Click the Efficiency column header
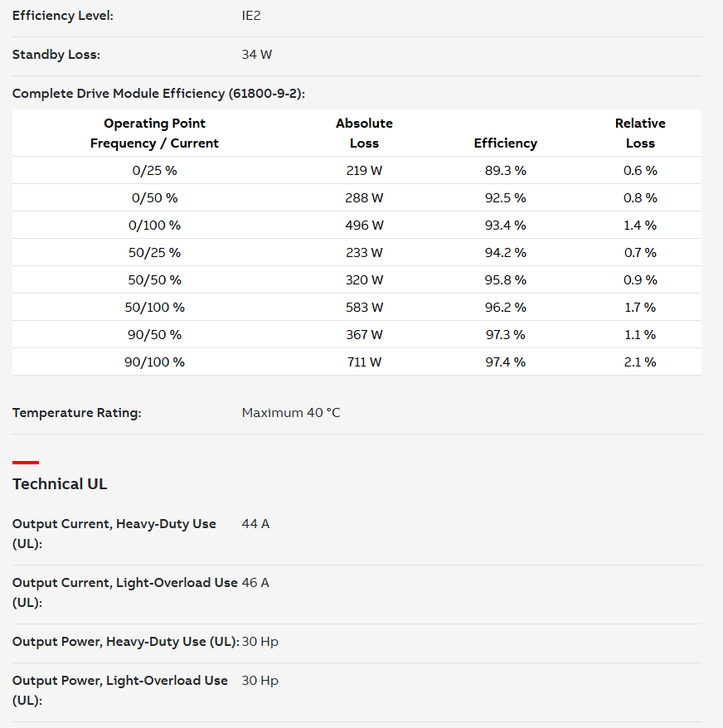 click(x=505, y=143)
